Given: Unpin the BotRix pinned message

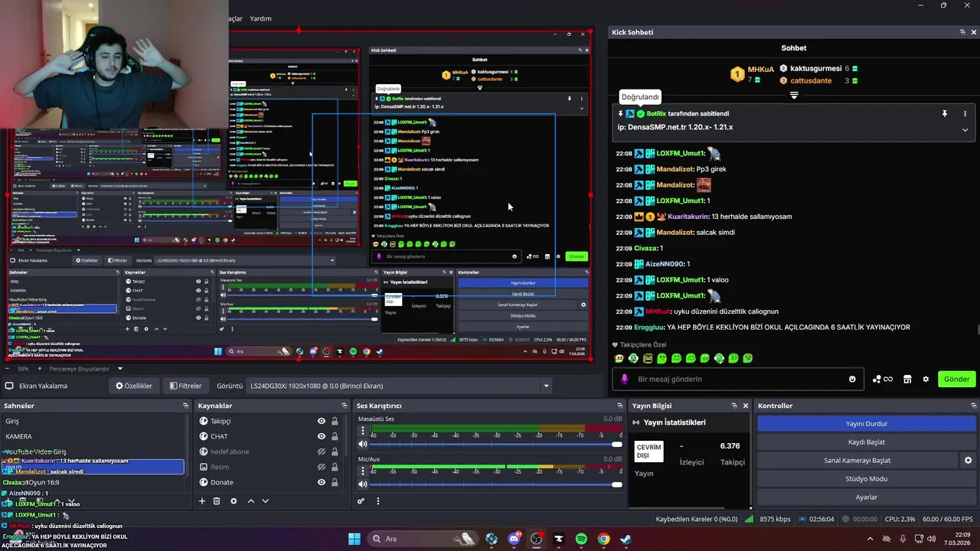Looking at the screenshot, I should coord(945,113).
